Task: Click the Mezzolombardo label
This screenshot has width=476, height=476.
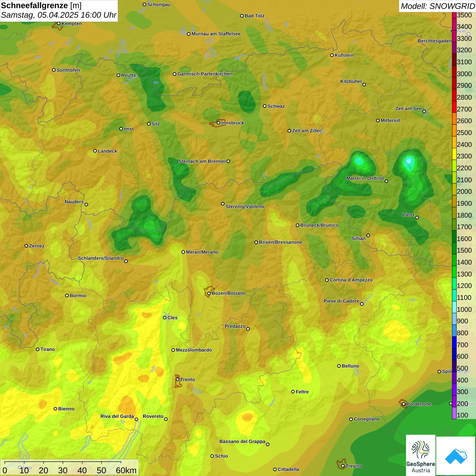Action: (194, 350)
